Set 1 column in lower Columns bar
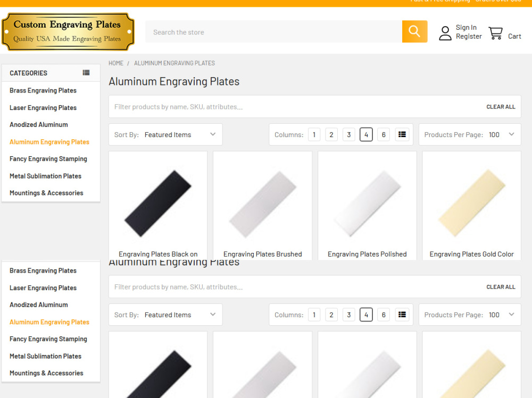 point(314,315)
